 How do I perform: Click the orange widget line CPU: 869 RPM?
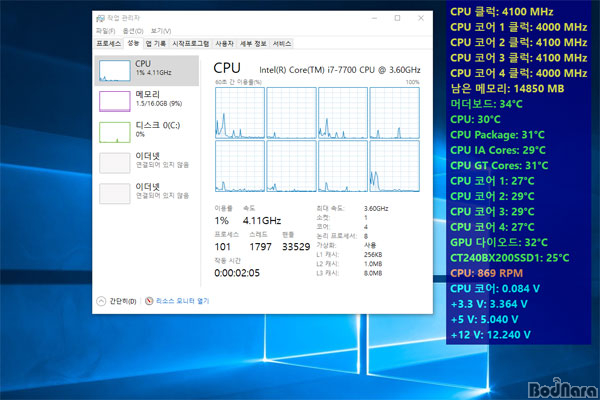click(x=486, y=273)
